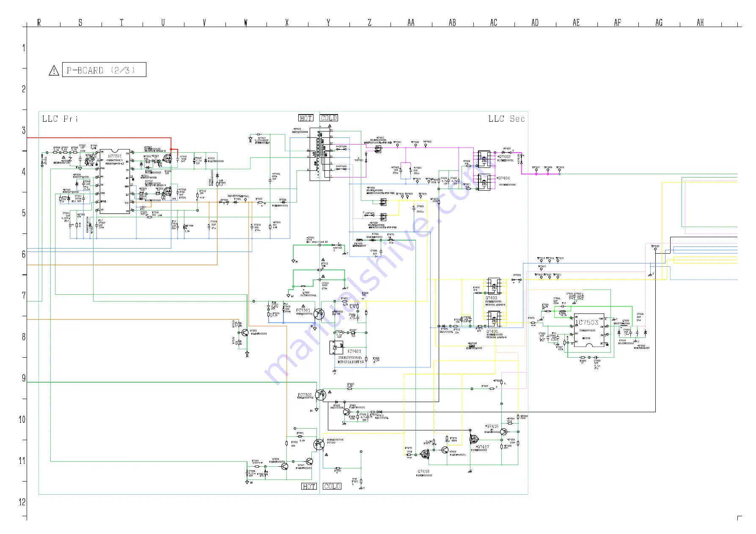Image resolution: width=756 pixels, height=534 pixels.
Task: Click row grid number 12
Action: (22, 502)
